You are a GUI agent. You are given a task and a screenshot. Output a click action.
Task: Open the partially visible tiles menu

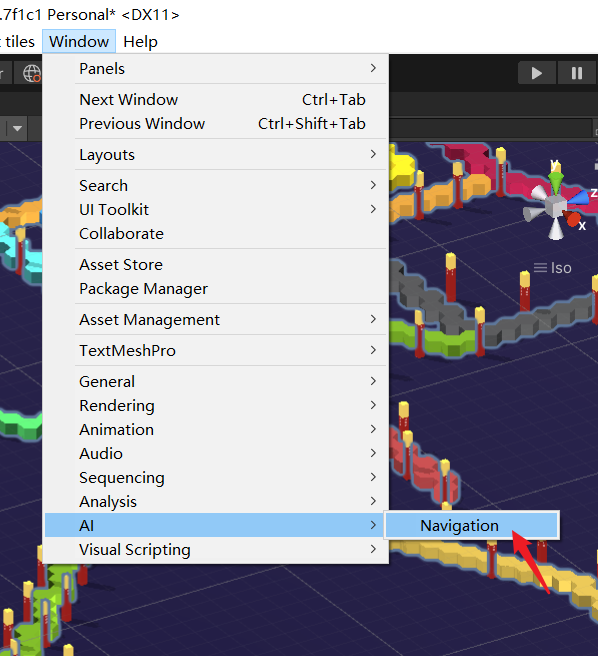coord(18,41)
